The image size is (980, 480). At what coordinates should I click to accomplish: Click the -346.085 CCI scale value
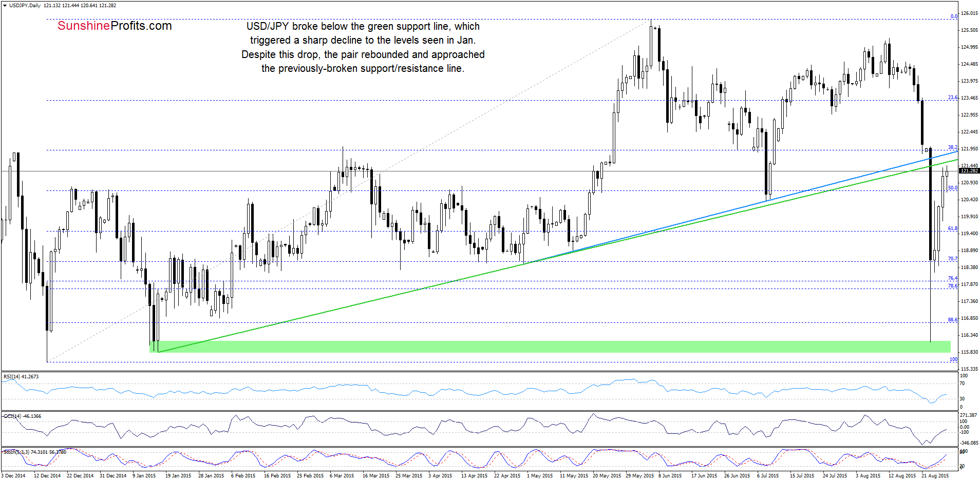click(969, 443)
